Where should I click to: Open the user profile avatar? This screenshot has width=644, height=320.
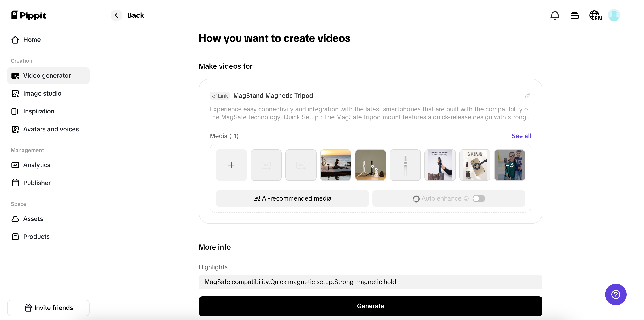(614, 15)
